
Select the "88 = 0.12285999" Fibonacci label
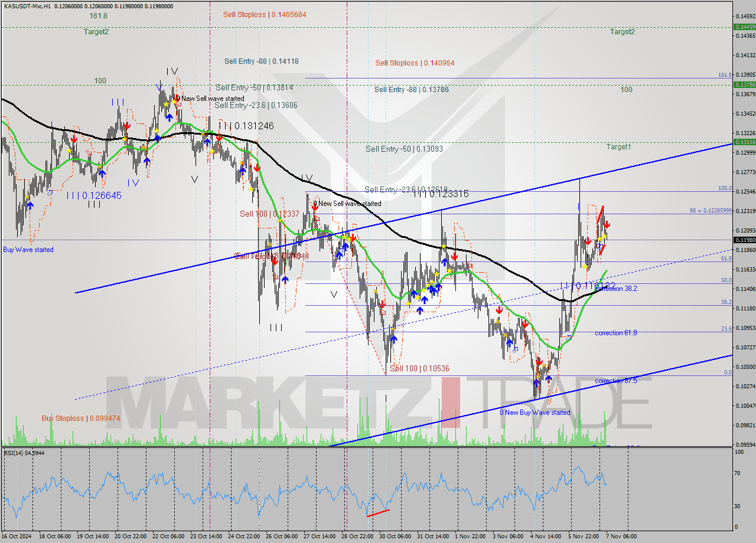coord(711,211)
